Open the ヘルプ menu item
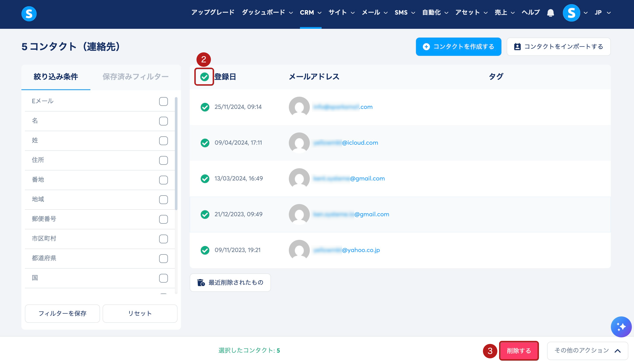 click(x=531, y=12)
